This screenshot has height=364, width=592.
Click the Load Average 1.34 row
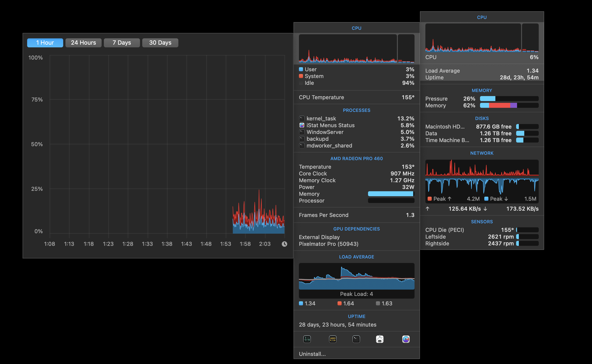[482, 71]
